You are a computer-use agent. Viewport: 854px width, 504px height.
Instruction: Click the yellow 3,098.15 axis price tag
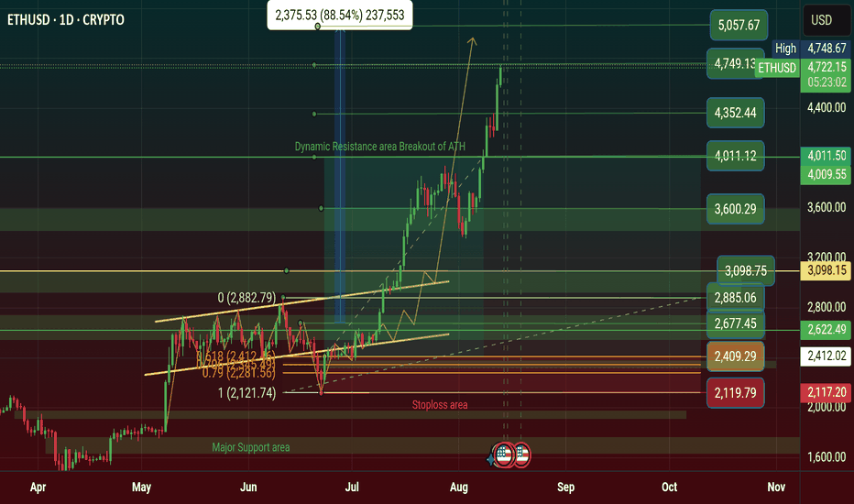[x=826, y=270]
